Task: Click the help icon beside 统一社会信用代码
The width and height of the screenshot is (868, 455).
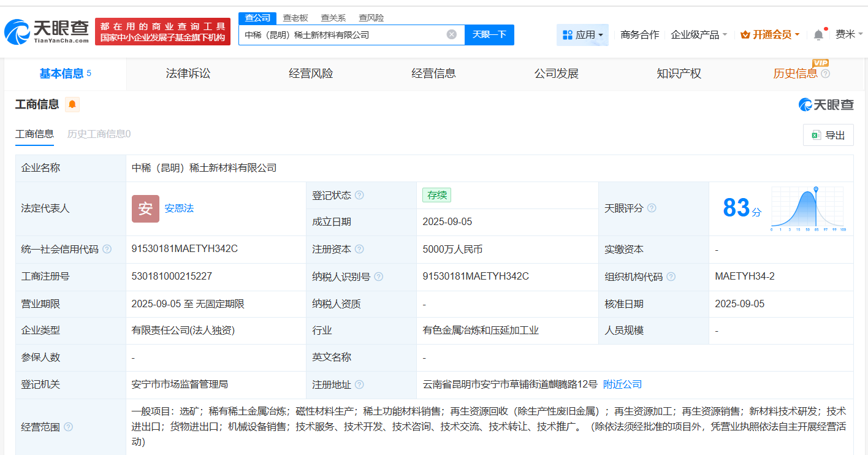Action: tap(108, 249)
